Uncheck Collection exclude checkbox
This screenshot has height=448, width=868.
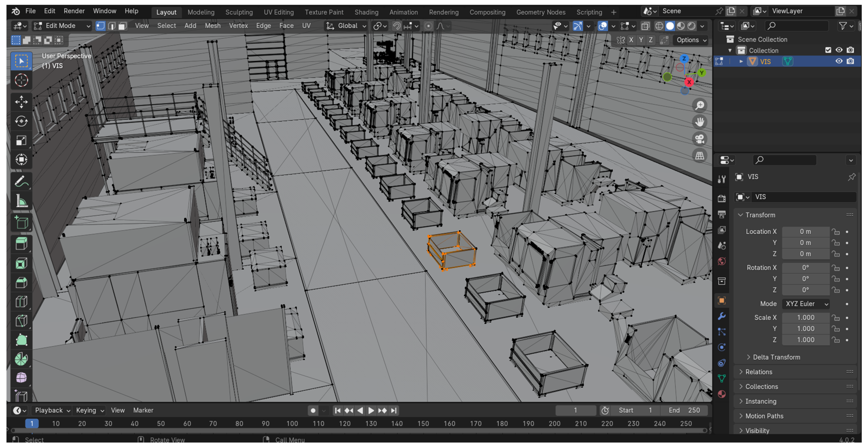pos(828,50)
